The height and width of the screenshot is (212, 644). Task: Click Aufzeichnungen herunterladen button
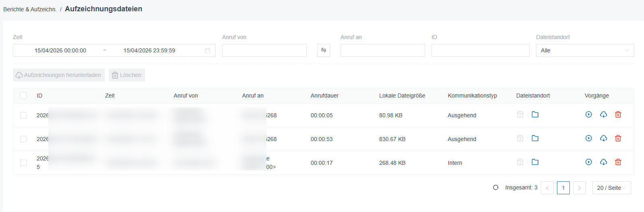[x=59, y=75]
